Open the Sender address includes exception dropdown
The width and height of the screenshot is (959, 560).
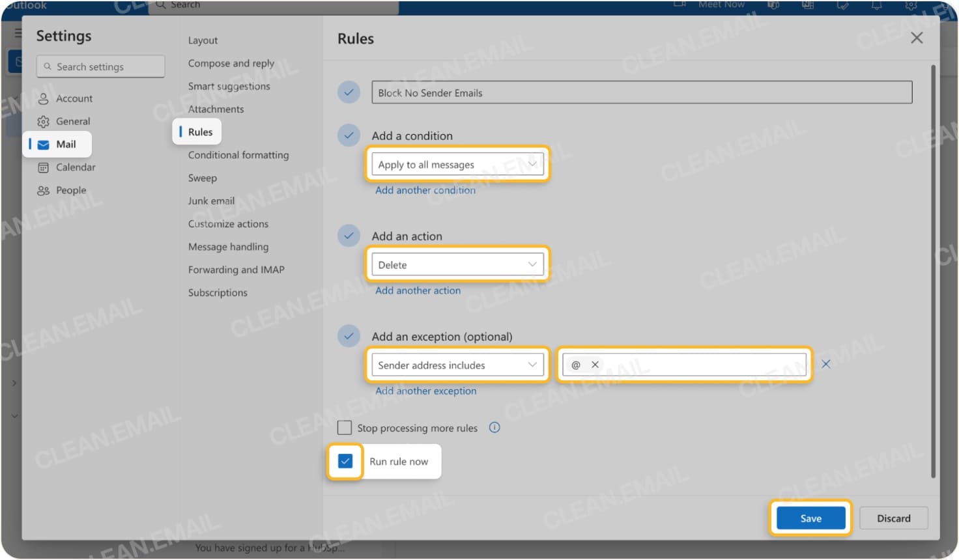(457, 365)
